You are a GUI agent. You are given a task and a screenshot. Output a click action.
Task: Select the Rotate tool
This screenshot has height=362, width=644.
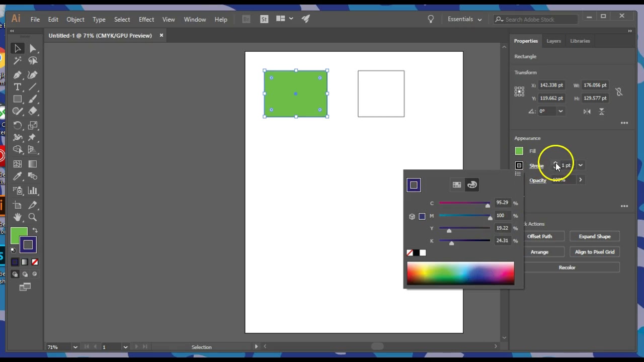point(18,125)
